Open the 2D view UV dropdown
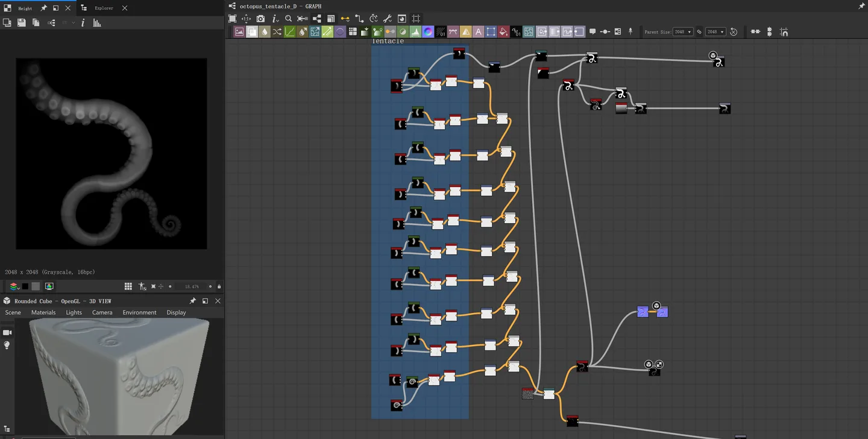This screenshot has width=868, height=439. (x=68, y=22)
